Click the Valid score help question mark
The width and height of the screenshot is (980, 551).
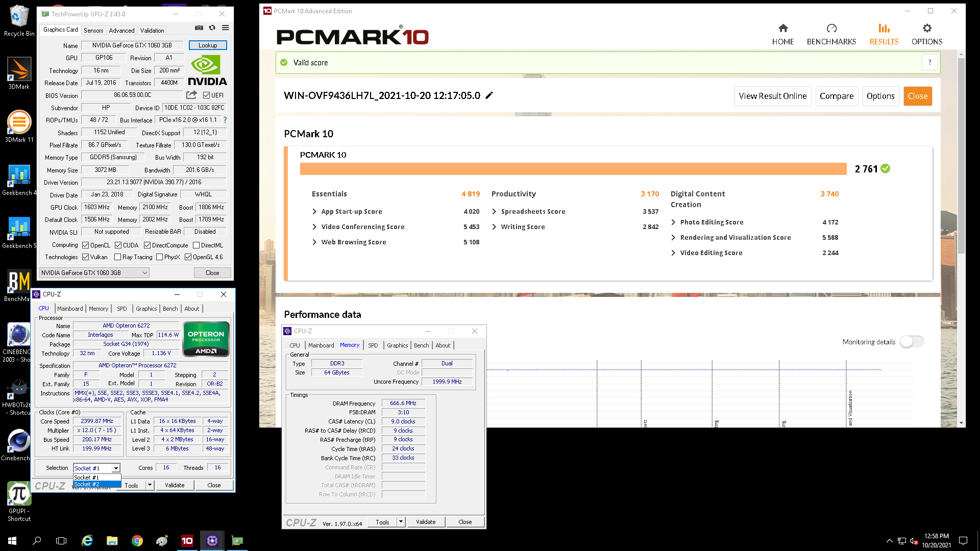coord(930,62)
